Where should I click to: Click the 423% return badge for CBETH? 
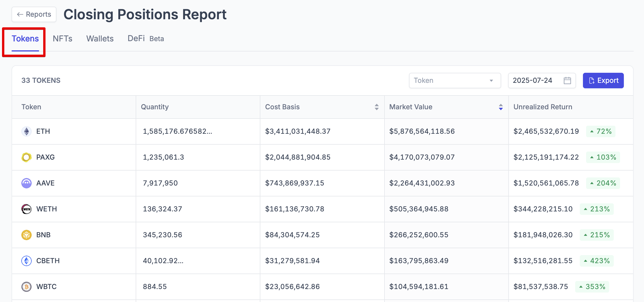click(x=596, y=261)
